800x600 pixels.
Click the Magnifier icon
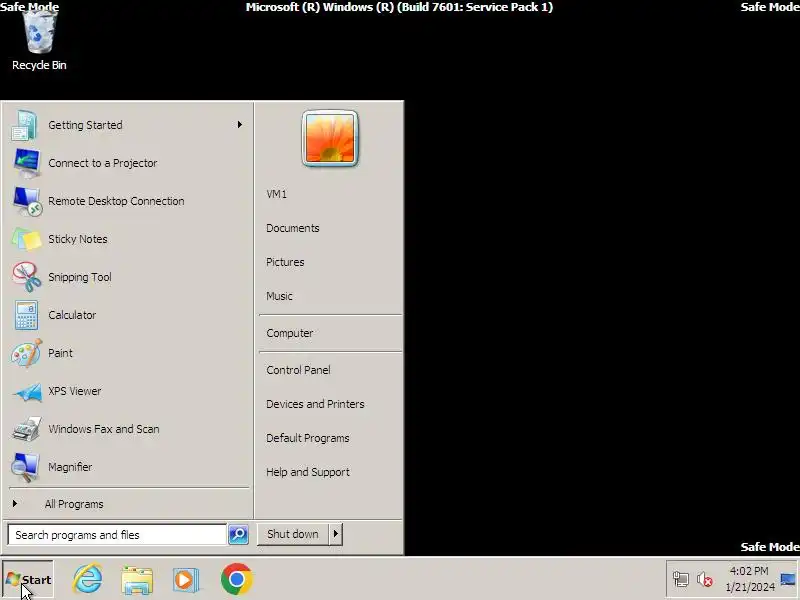point(26,467)
